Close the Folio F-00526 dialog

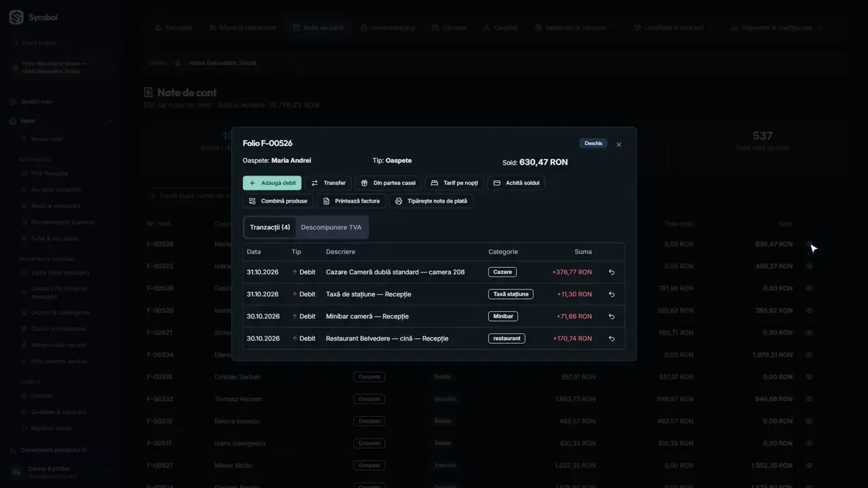click(x=618, y=144)
